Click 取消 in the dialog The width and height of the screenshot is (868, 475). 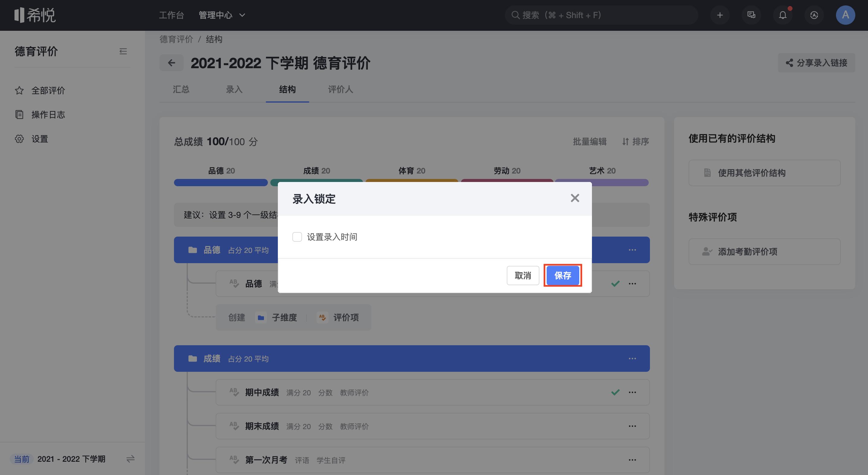[x=522, y=275]
